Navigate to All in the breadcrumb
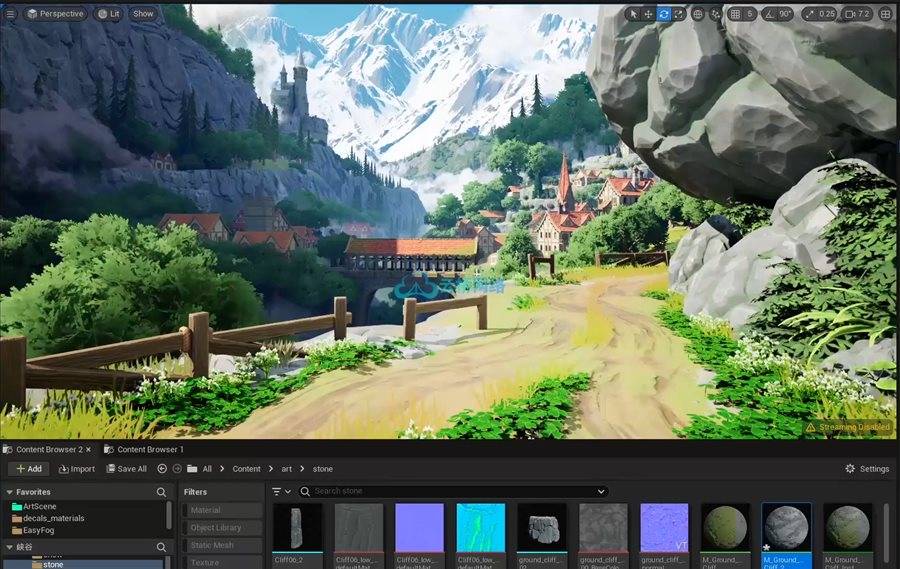The image size is (900, 569). 207,469
